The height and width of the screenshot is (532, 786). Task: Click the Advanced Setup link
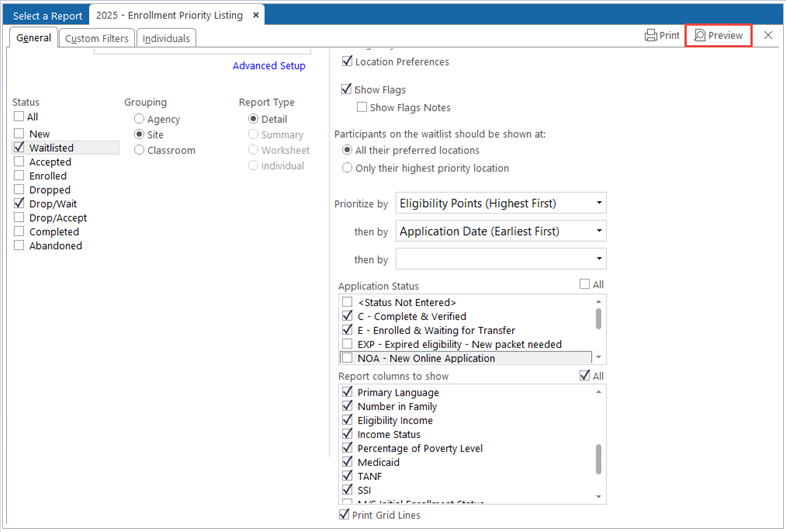pos(269,66)
